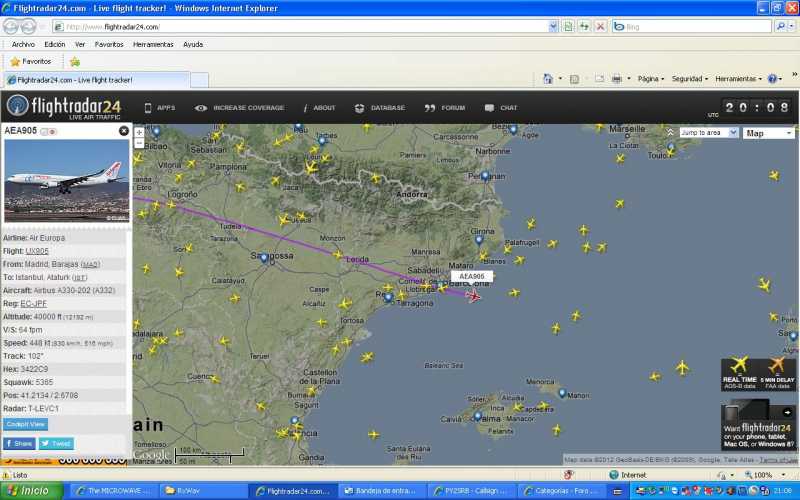Click the map zoom out minus button
Screen dimensions: 800x500
pos(139,143)
